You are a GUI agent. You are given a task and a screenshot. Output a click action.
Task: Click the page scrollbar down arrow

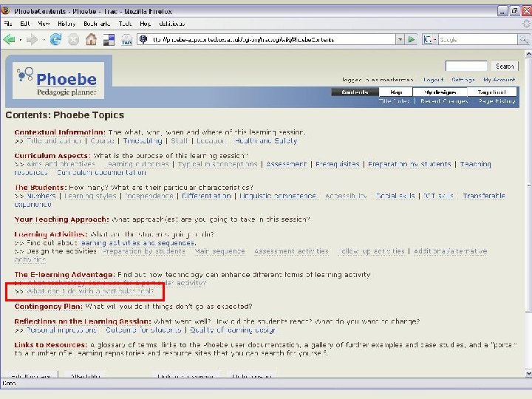tap(528, 374)
